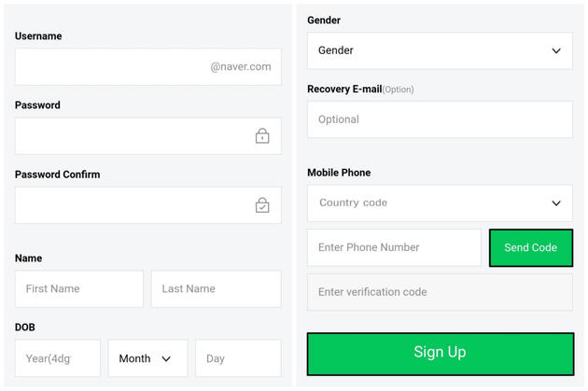
Task: Select the Password Confirm text box
Action: (x=131, y=205)
